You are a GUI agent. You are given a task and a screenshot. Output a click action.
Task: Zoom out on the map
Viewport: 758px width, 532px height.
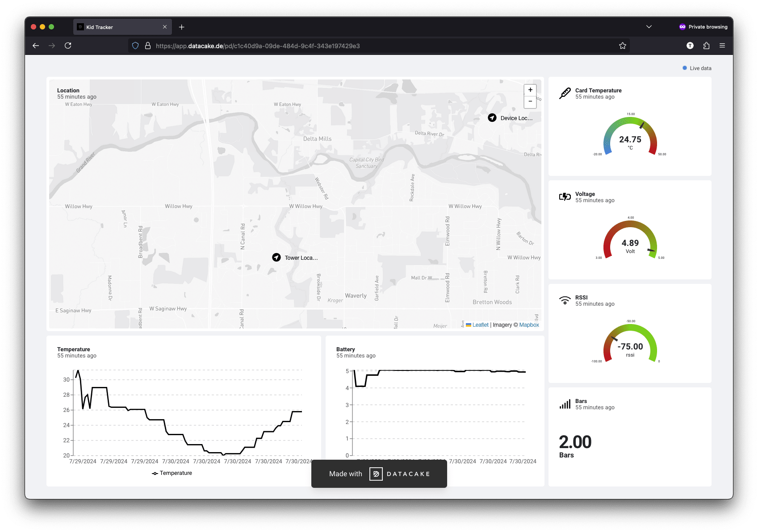coord(530,102)
